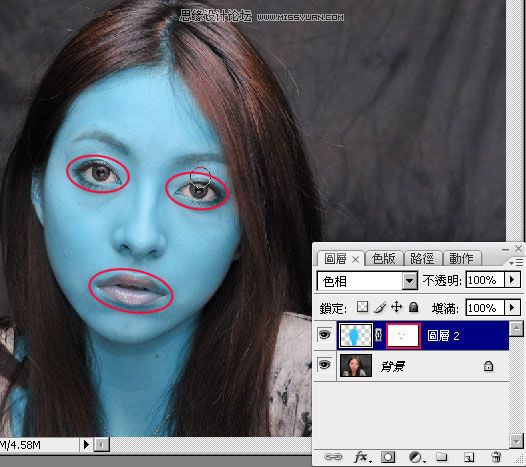Open the fx layer style menu
Viewport: 526px width, 467px height.
[x=362, y=457]
